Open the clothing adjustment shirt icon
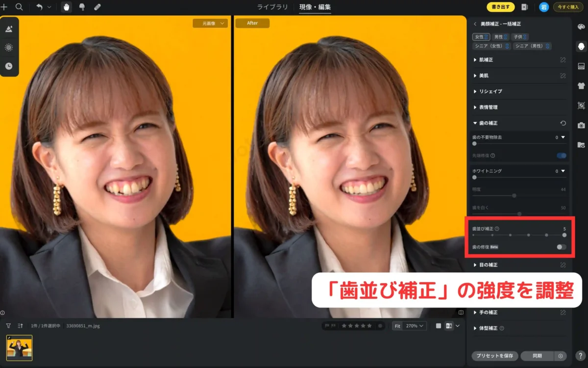This screenshot has width=588, height=368. click(x=581, y=86)
